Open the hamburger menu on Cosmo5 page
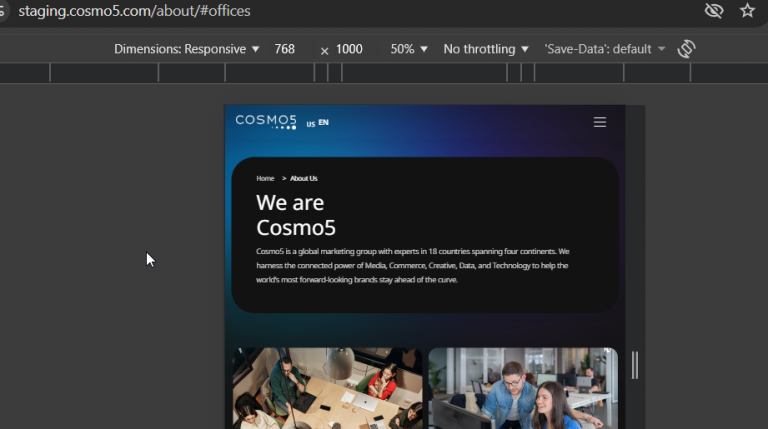The width and height of the screenshot is (768, 429). [x=600, y=122]
